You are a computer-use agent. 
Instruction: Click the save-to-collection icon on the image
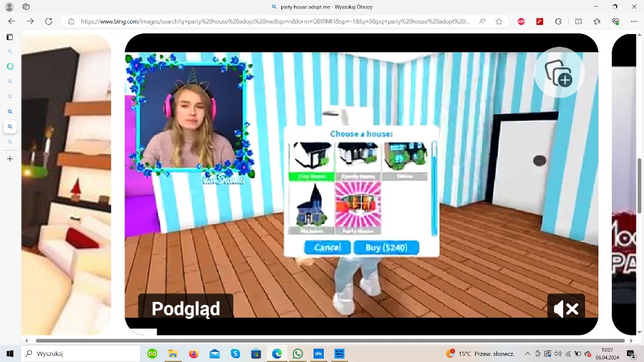point(558,73)
